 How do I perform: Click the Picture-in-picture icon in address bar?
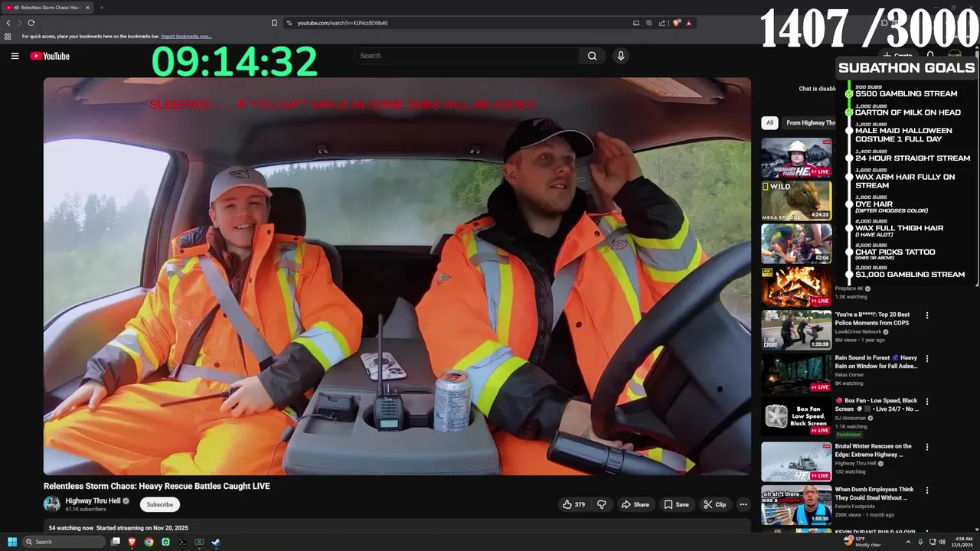[635, 23]
